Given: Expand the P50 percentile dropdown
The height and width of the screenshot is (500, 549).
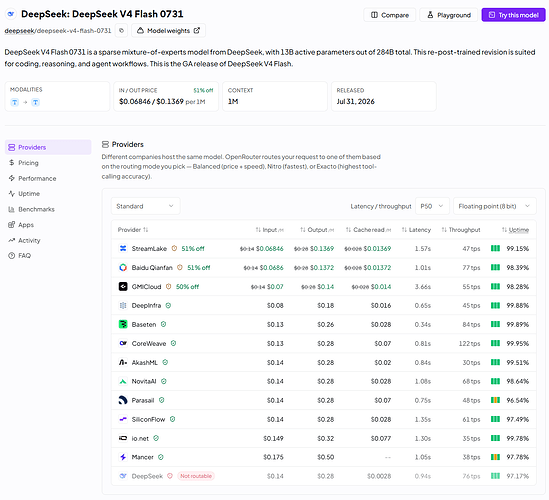Looking at the screenshot, I should tap(432, 206).
